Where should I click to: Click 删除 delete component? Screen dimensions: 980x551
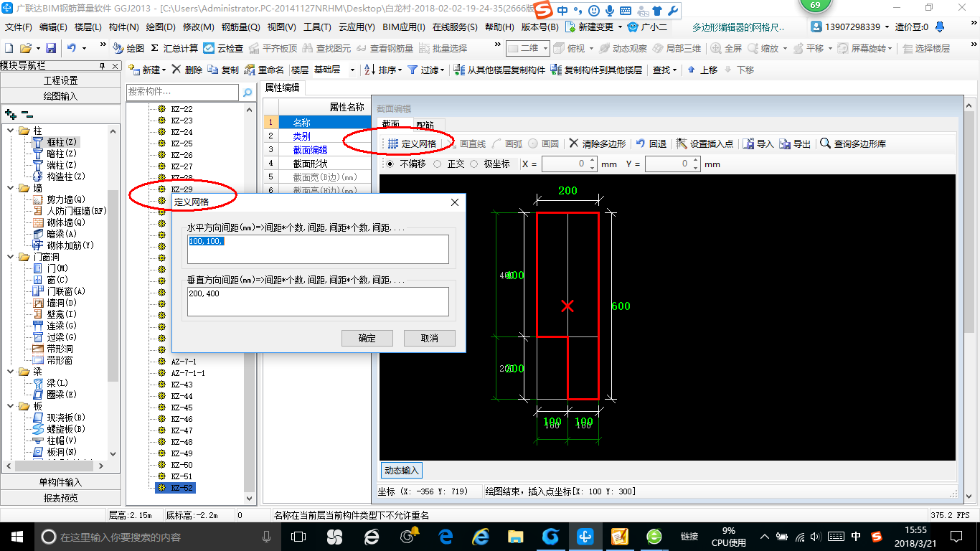click(187, 70)
